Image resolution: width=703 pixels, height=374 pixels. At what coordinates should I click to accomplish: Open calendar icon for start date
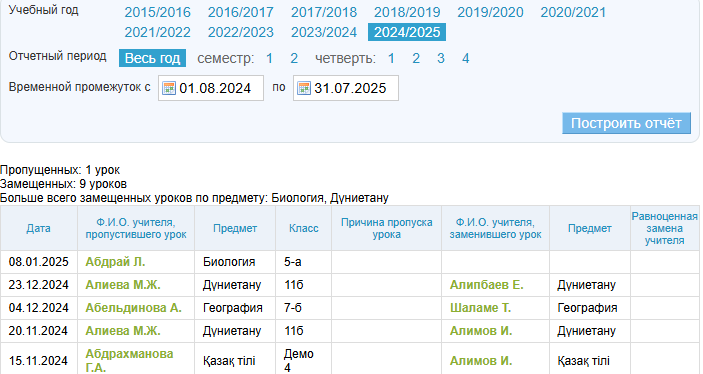tap(169, 88)
